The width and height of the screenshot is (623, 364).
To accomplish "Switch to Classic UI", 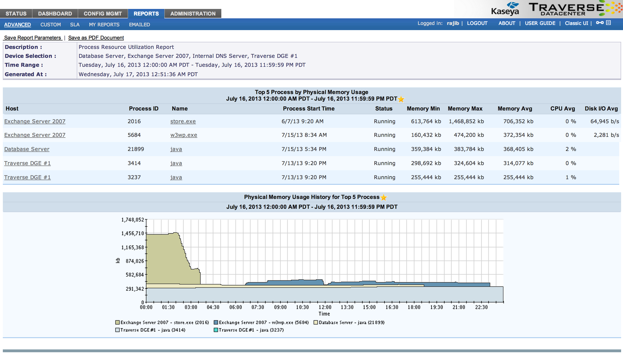I will [577, 23].
